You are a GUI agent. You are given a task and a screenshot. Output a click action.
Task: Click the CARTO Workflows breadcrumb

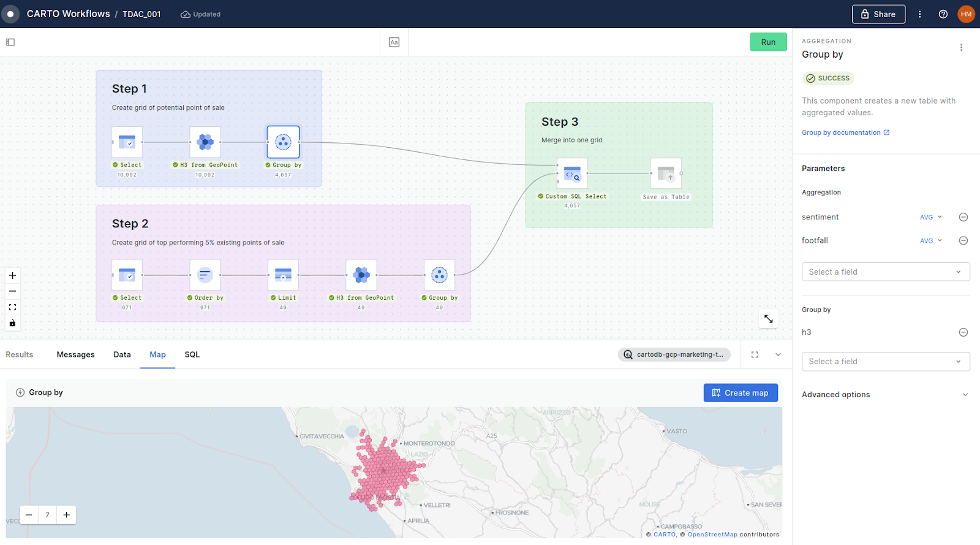(68, 13)
